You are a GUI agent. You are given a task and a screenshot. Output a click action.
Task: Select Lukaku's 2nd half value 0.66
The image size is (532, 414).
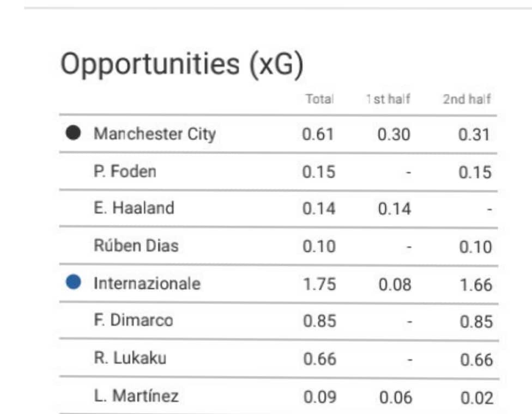click(x=476, y=360)
